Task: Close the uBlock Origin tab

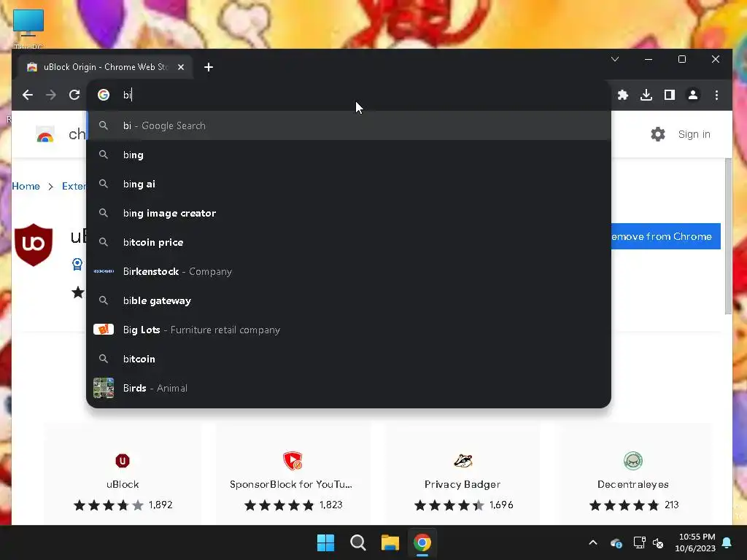Action: point(181,67)
